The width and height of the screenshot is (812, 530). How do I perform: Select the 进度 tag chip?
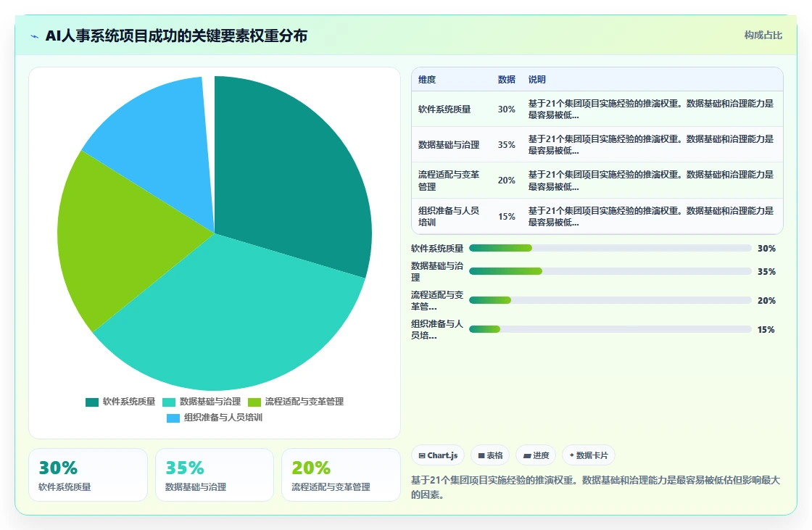pyautogui.click(x=536, y=455)
